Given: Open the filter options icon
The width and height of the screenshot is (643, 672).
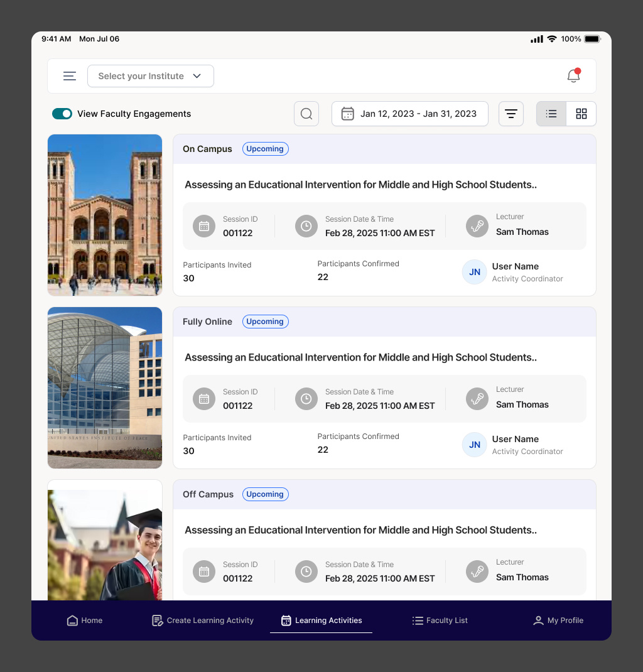Looking at the screenshot, I should [x=511, y=114].
